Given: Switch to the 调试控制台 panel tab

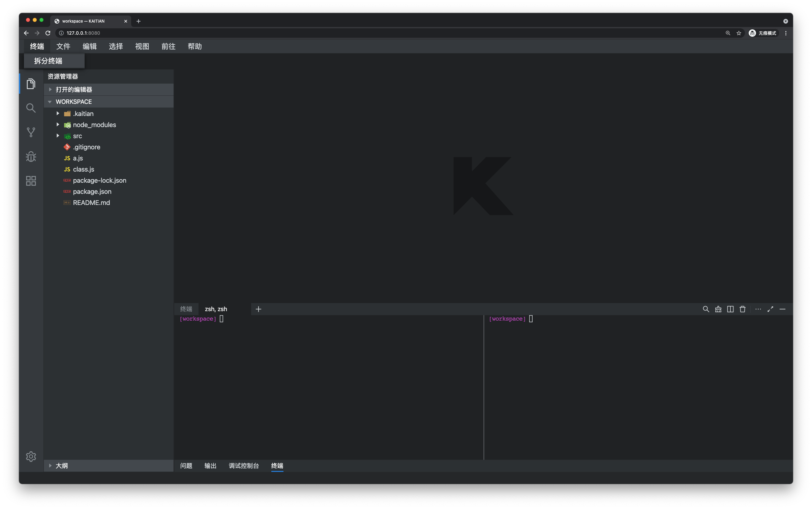Looking at the screenshot, I should (x=244, y=466).
